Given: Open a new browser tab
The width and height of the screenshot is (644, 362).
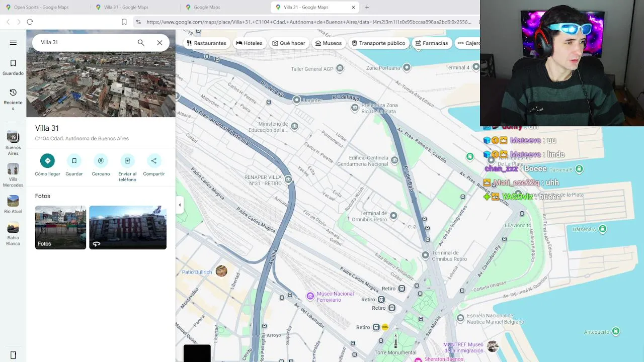Looking at the screenshot, I should 367,8.
